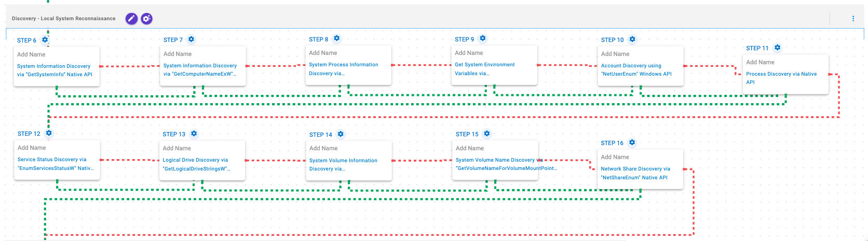The height and width of the screenshot is (241, 868).
Task: Click the gear icon beside STEP 9
Action: pyautogui.click(x=483, y=39)
